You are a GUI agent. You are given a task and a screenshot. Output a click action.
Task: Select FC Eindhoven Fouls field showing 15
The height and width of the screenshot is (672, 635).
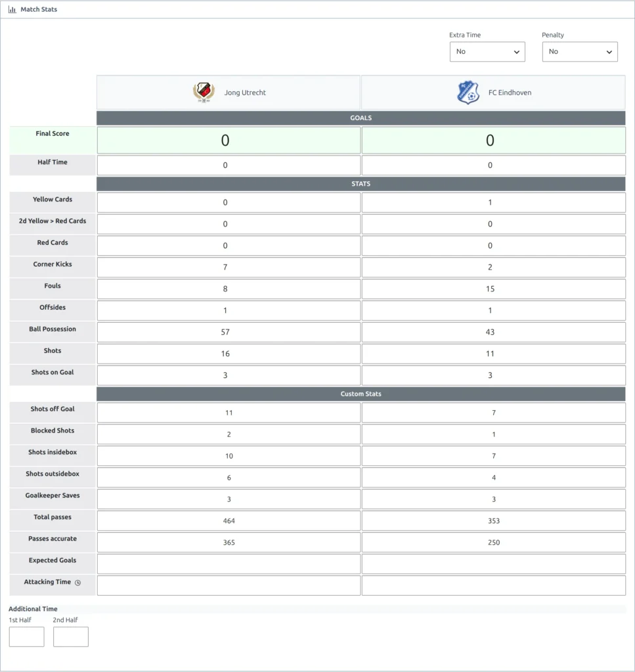tap(494, 289)
